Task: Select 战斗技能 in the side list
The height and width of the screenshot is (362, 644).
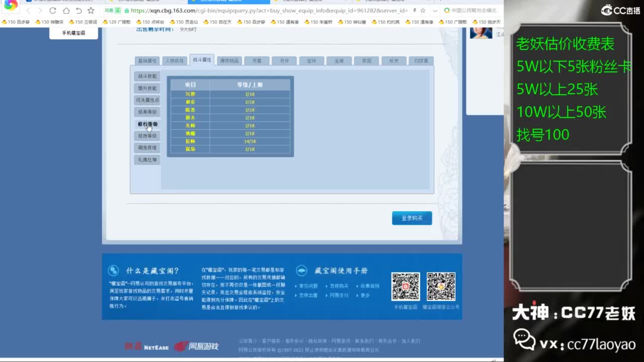Action: 147,76
